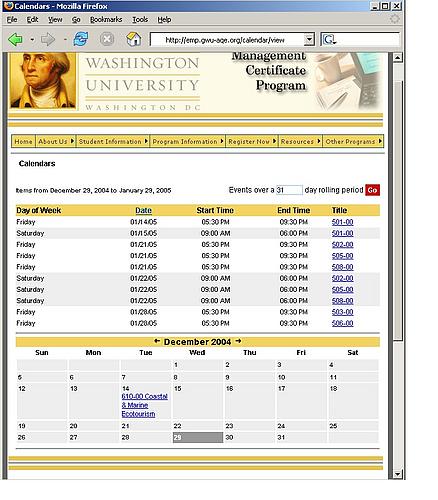Click calendar day 1 cell
Viewport: 438px width, 500px height.
[x=198, y=365]
